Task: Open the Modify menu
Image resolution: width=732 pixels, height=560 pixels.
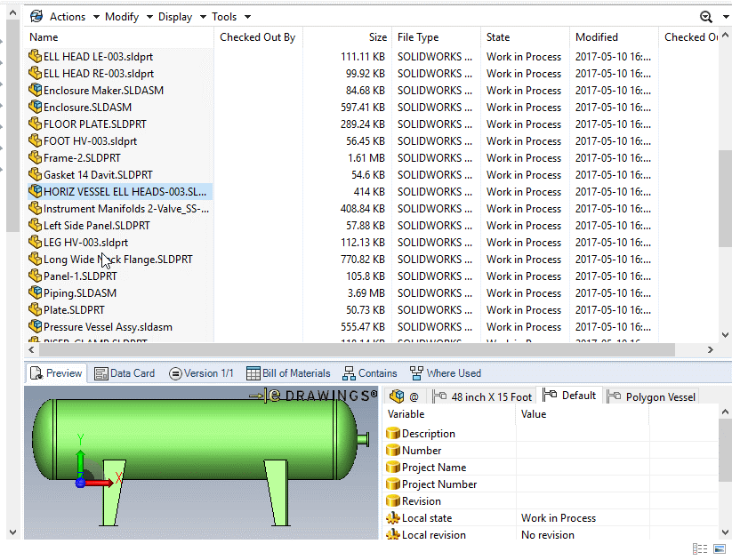Action: pos(122,17)
